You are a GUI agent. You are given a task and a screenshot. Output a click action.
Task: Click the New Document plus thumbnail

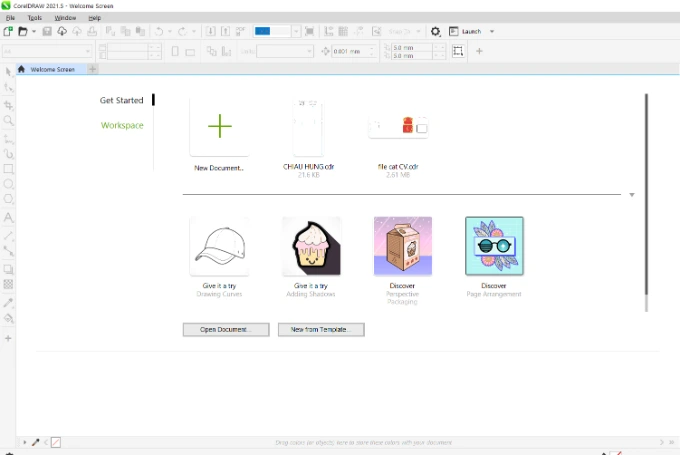[219, 127]
